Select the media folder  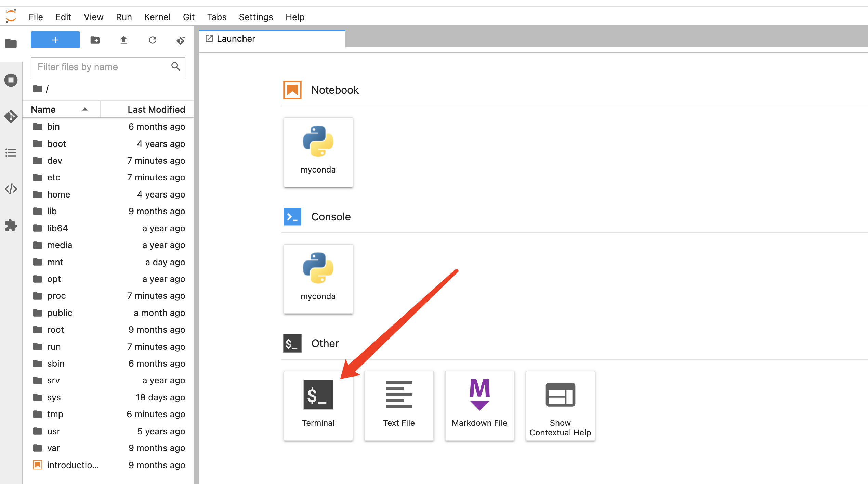pos(108,245)
